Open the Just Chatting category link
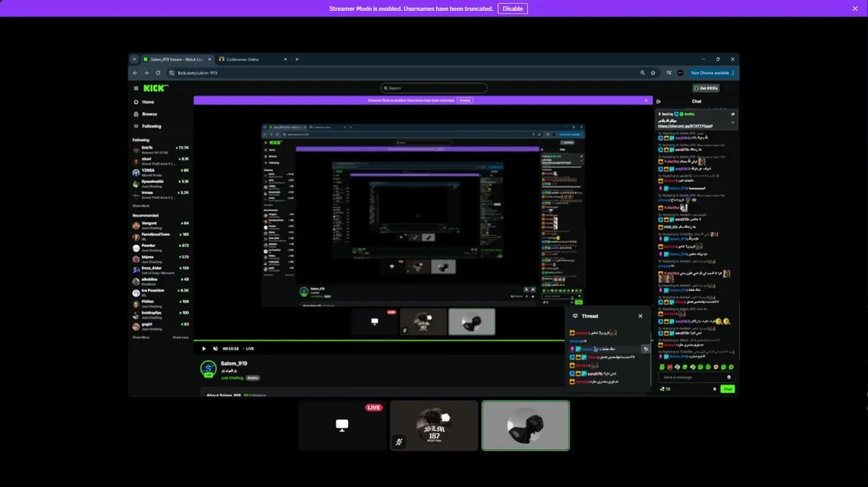This screenshot has width=868, height=487. [231, 377]
